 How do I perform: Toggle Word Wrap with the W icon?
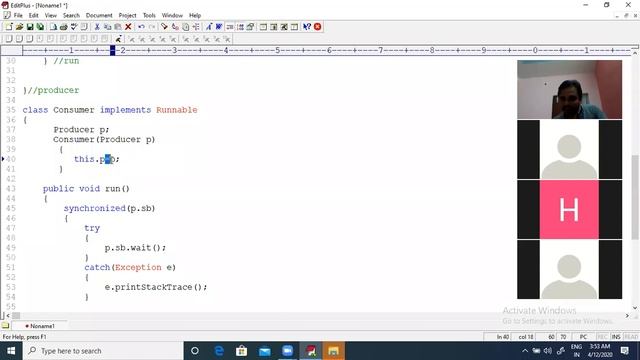(219, 27)
